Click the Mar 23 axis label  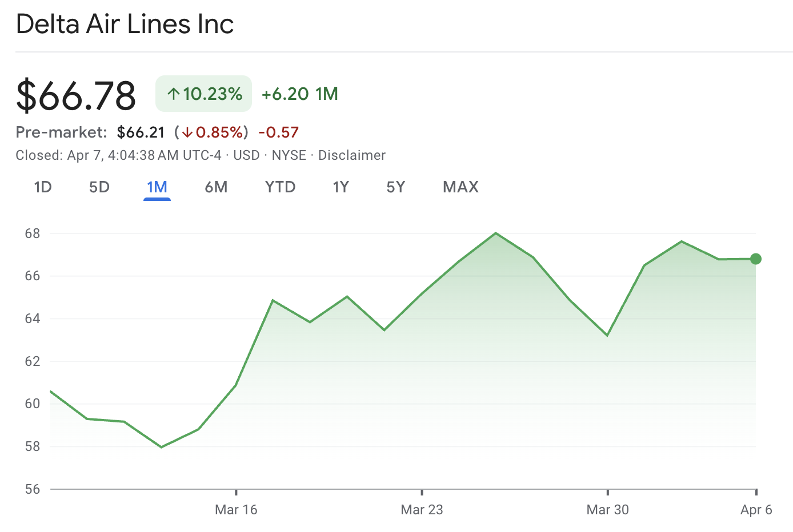click(422, 510)
